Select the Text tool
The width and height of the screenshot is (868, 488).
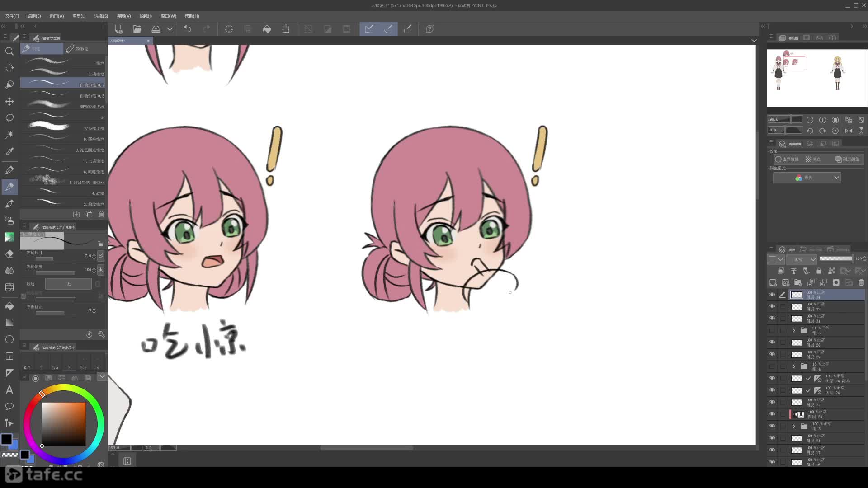pyautogui.click(x=9, y=389)
